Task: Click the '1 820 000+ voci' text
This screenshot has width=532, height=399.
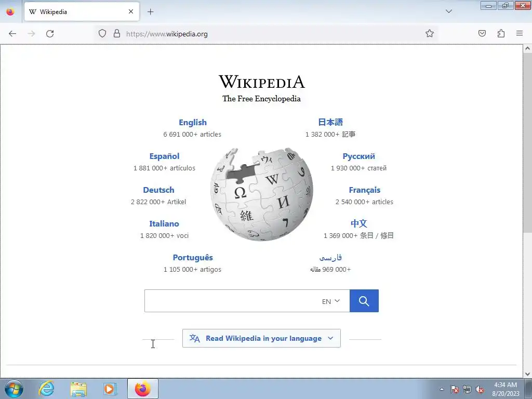Action: tap(164, 235)
